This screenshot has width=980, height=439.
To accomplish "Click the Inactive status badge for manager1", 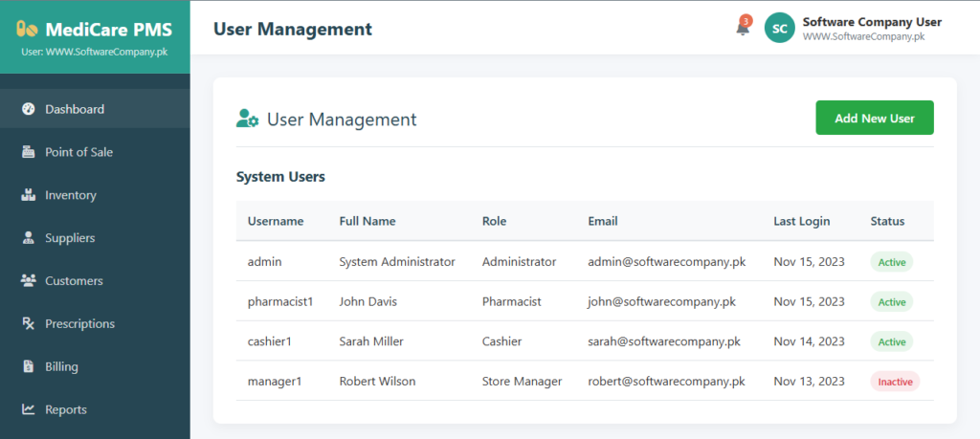I will [894, 382].
